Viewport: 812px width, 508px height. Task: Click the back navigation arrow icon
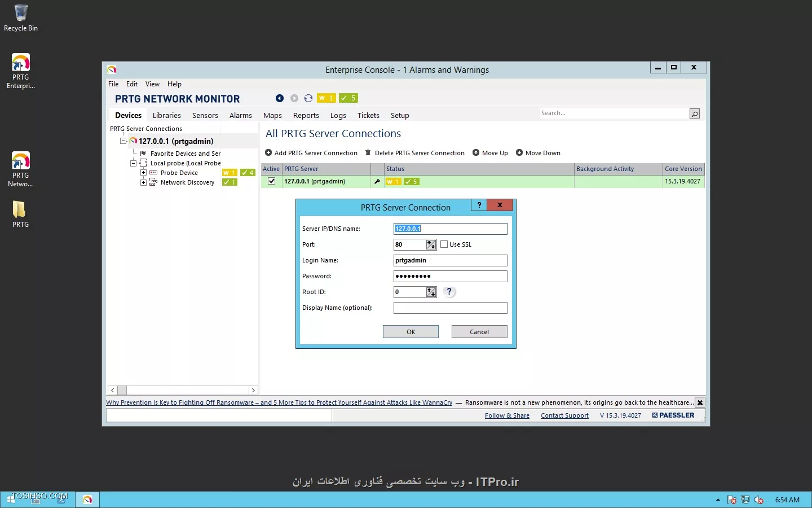pyautogui.click(x=280, y=98)
